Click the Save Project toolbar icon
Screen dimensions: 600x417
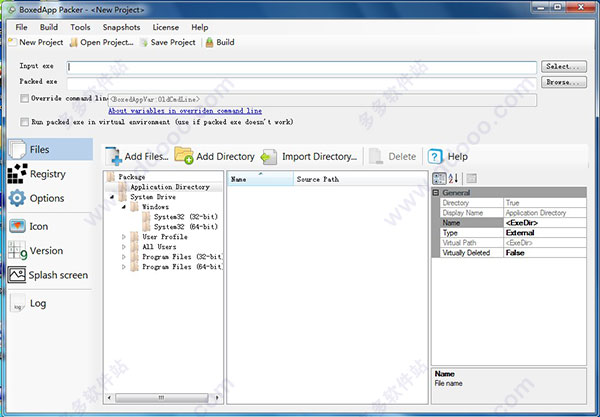pos(144,42)
